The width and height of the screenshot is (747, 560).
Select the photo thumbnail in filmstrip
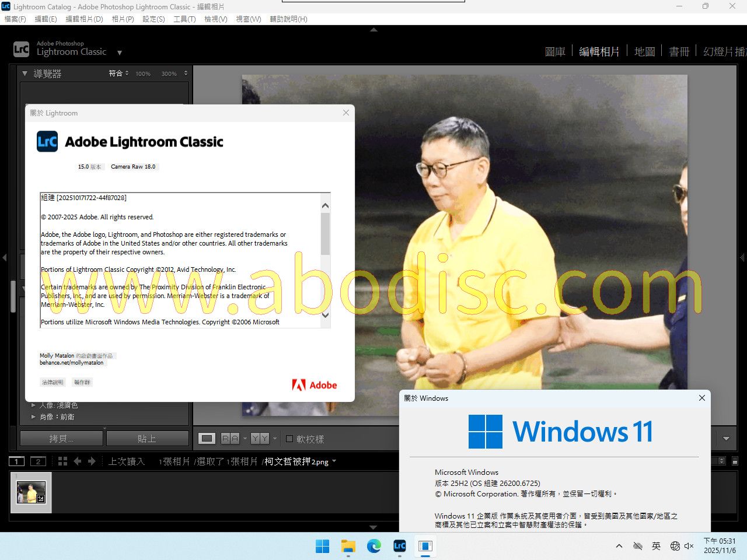tap(31, 492)
